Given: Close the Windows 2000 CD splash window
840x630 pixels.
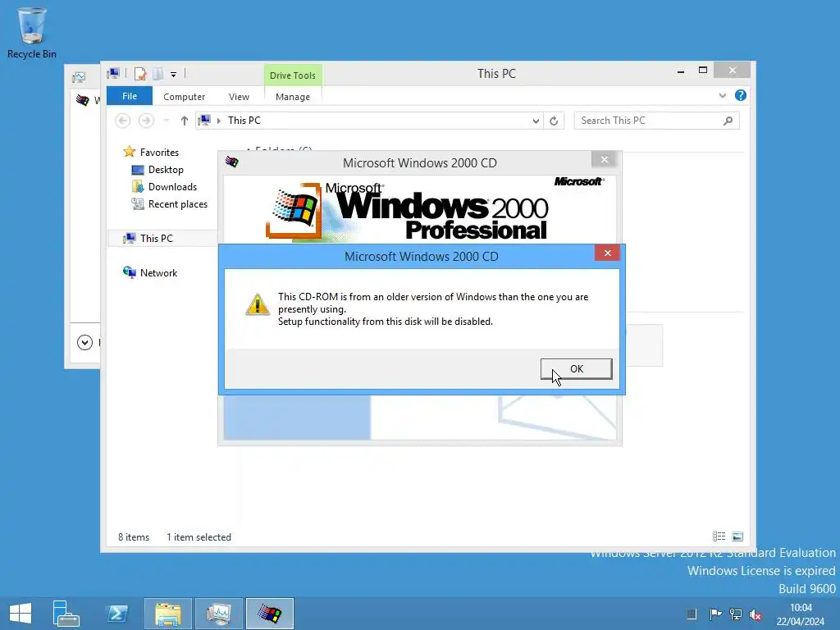Looking at the screenshot, I should [x=605, y=160].
